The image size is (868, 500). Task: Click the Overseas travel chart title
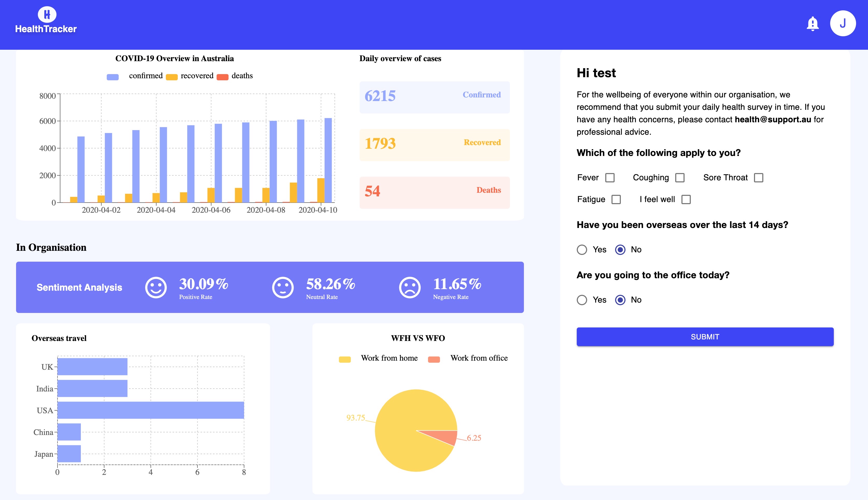tap(59, 338)
